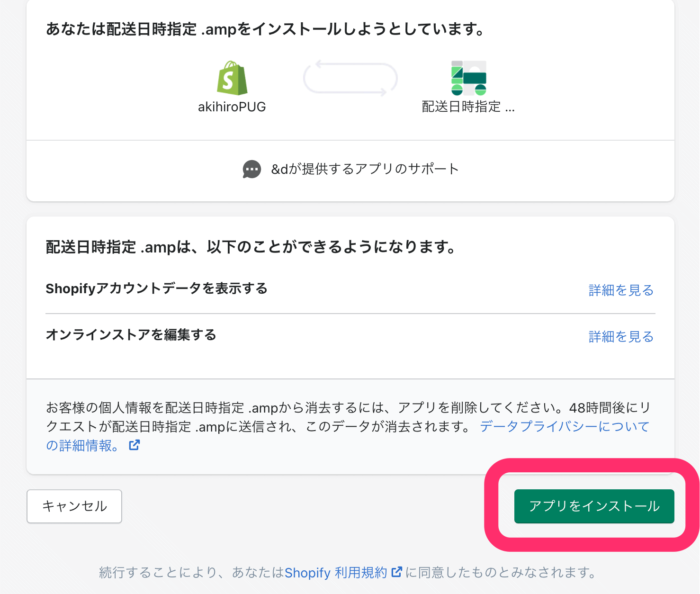Expand details for オンラインストアを編集する

click(x=620, y=336)
